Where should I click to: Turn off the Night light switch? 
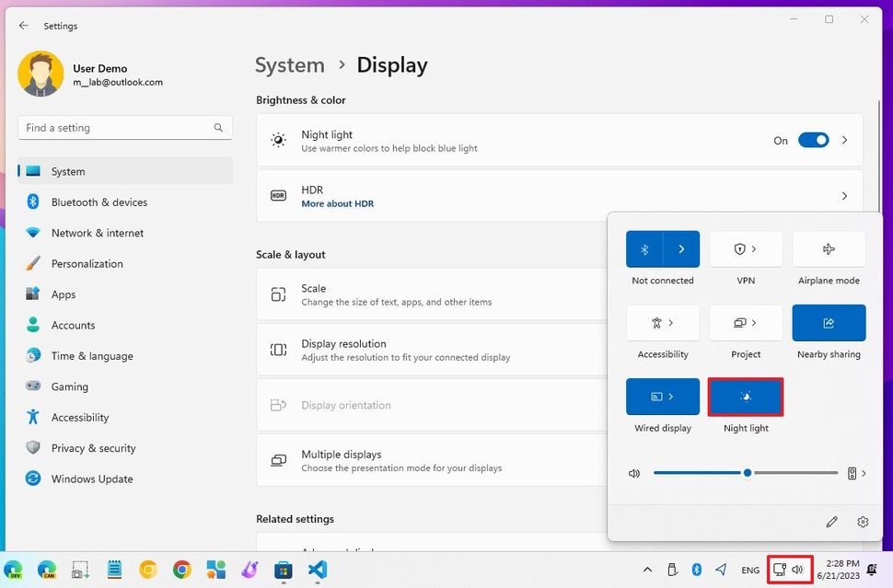(813, 140)
